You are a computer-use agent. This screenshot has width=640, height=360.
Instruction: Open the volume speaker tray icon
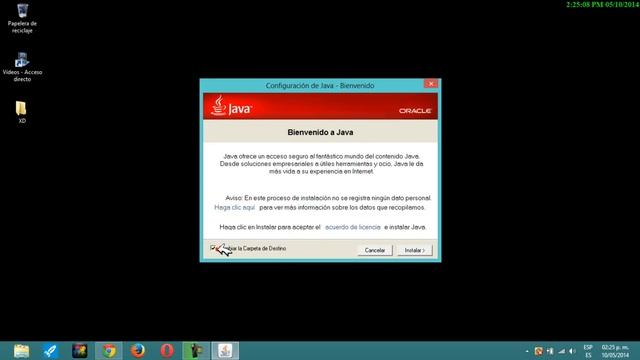tap(573, 351)
